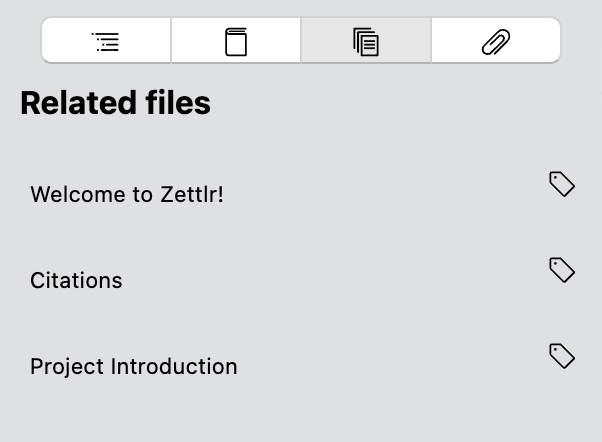This screenshot has width=602, height=442.
Task: Open the Welcome to Zettlr! related file
Action: (127, 194)
